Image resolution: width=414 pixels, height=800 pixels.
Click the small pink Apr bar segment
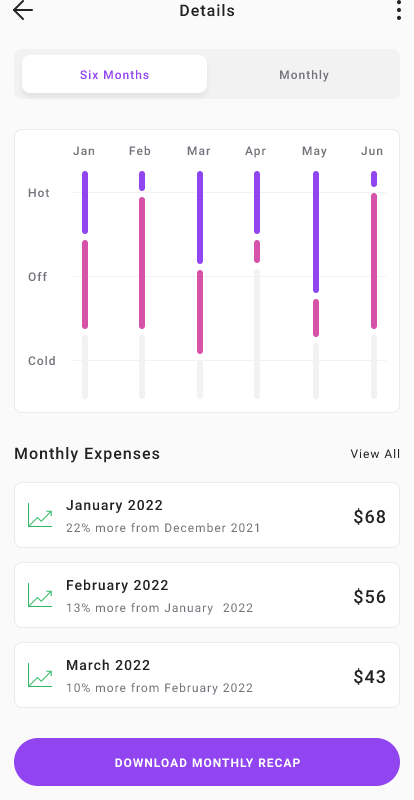click(x=257, y=252)
